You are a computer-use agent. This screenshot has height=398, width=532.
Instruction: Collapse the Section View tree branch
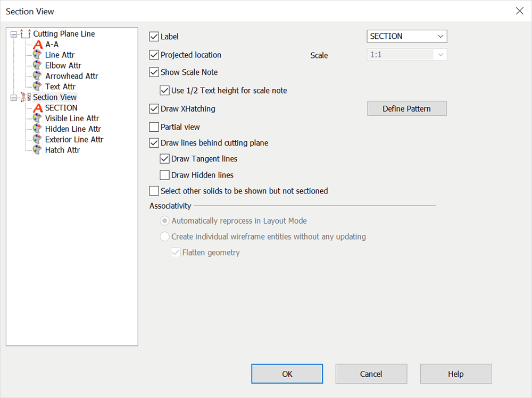point(14,97)
